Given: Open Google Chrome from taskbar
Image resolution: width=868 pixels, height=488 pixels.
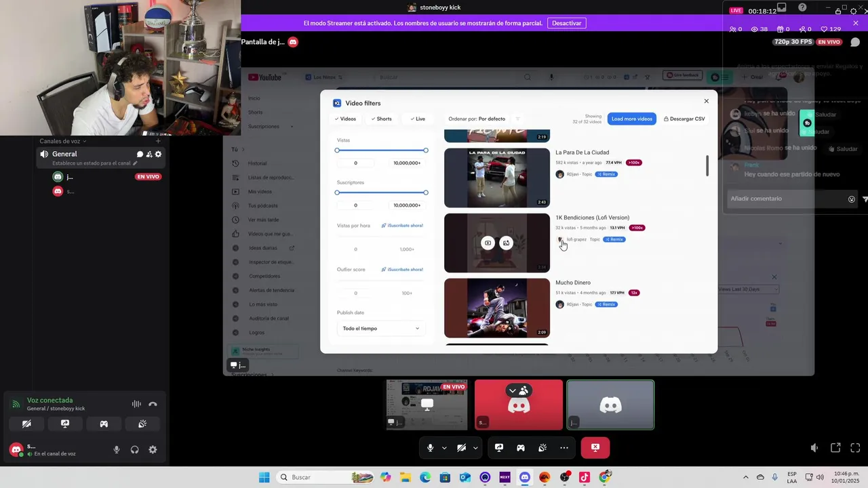Looking at the screenshot, I should tap(605, 477).
